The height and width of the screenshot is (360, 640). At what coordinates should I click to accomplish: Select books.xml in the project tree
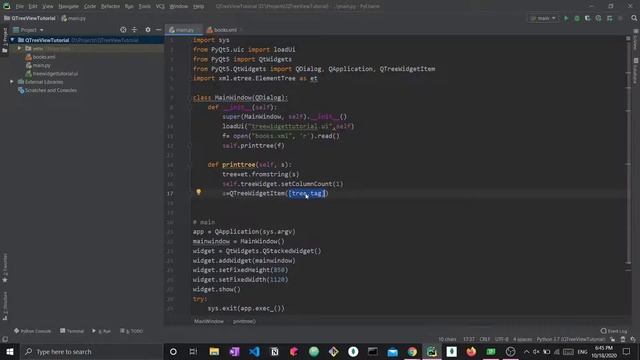41,57
